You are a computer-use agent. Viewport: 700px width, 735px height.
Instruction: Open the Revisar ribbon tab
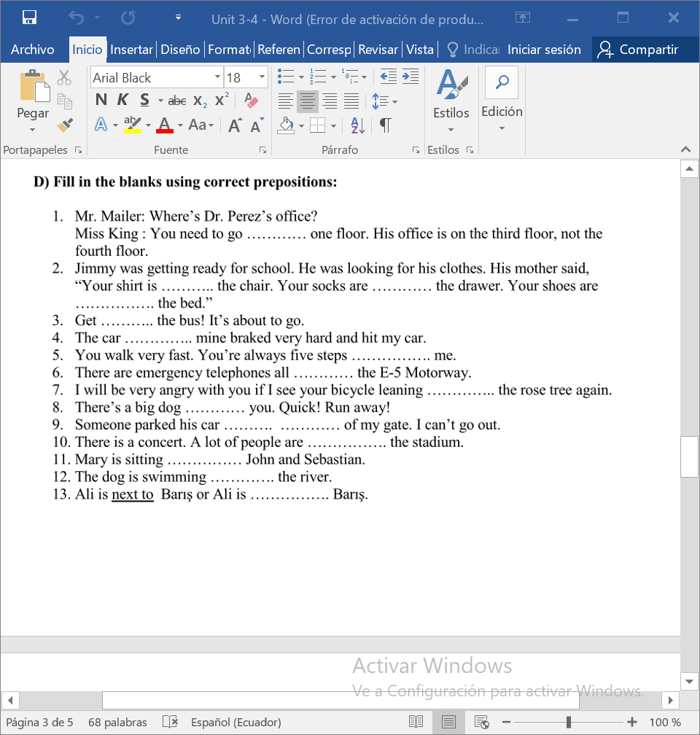point(378,50)
